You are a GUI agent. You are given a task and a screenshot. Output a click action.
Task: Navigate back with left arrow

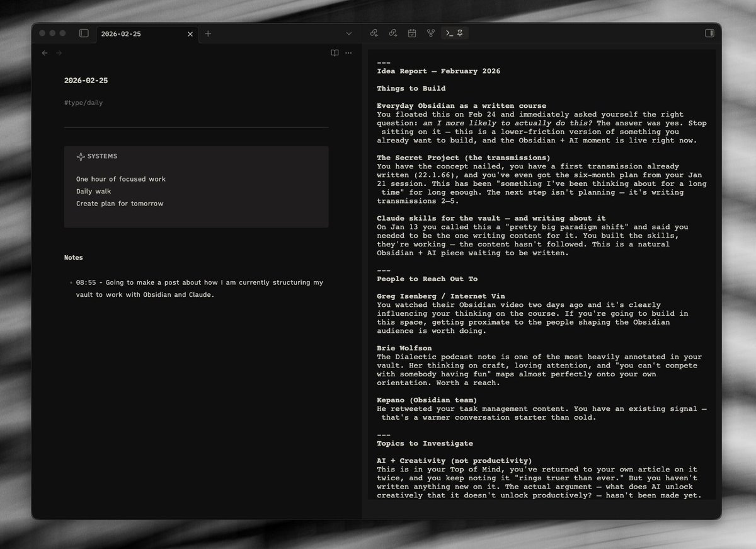(x=45, y=53)
